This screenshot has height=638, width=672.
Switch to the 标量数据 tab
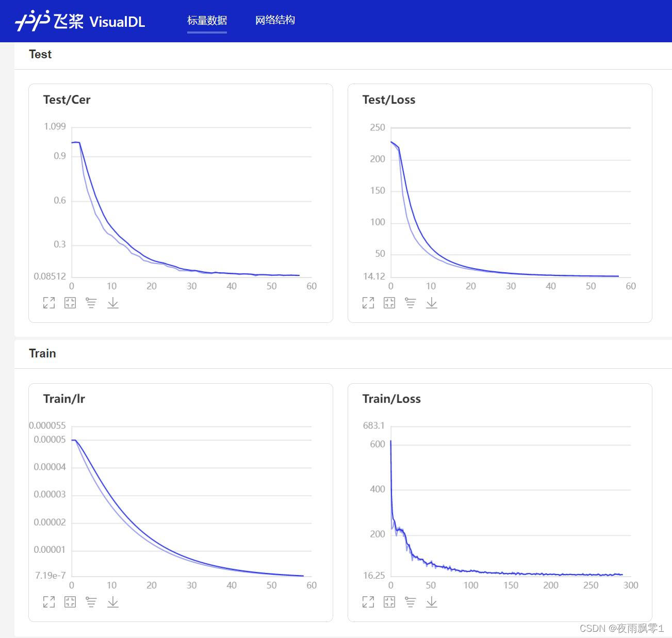click(207, 21)
